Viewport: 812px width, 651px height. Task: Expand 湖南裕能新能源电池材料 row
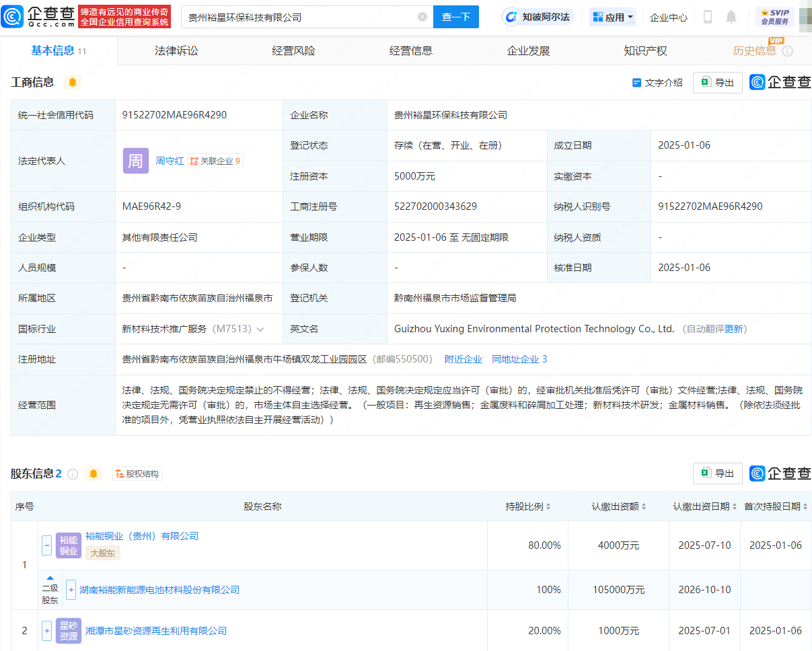pos(71,590)
